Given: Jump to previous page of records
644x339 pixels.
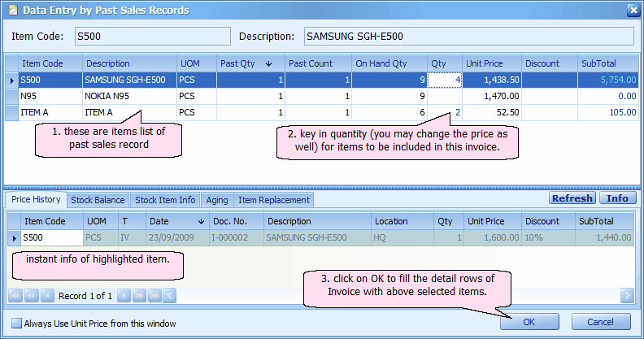Looking at the screenshot, I should [x=31, y=295].
